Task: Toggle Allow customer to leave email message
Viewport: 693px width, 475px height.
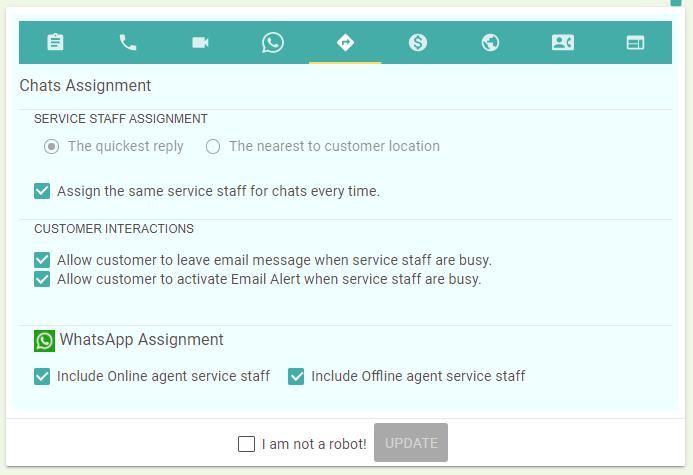Action: tap(42, 260)
